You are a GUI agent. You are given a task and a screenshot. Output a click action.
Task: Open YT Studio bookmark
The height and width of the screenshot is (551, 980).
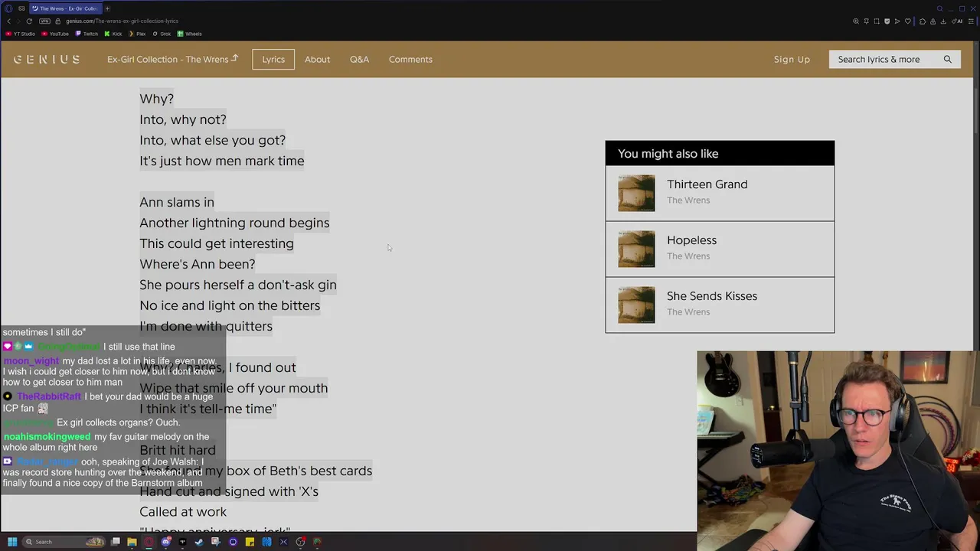coord(21,34)
